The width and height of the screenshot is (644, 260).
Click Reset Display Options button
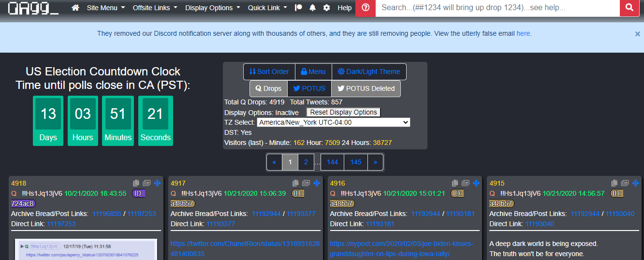coord(344,112)
